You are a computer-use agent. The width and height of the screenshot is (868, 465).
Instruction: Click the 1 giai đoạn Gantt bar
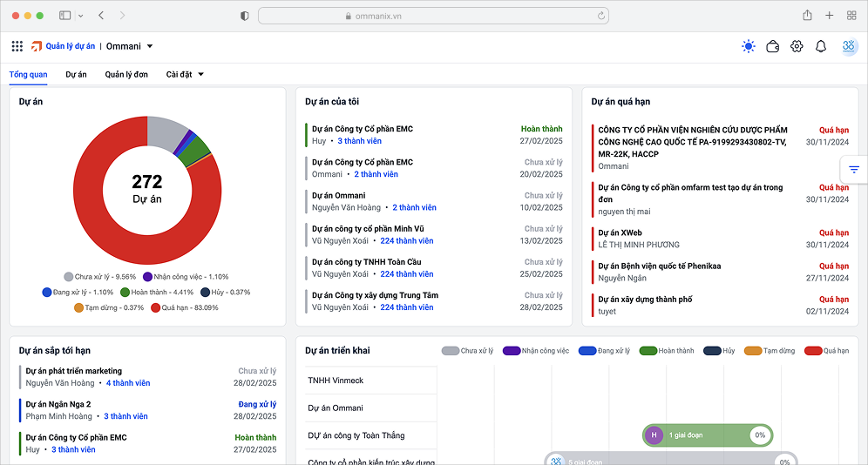point(697,435)
